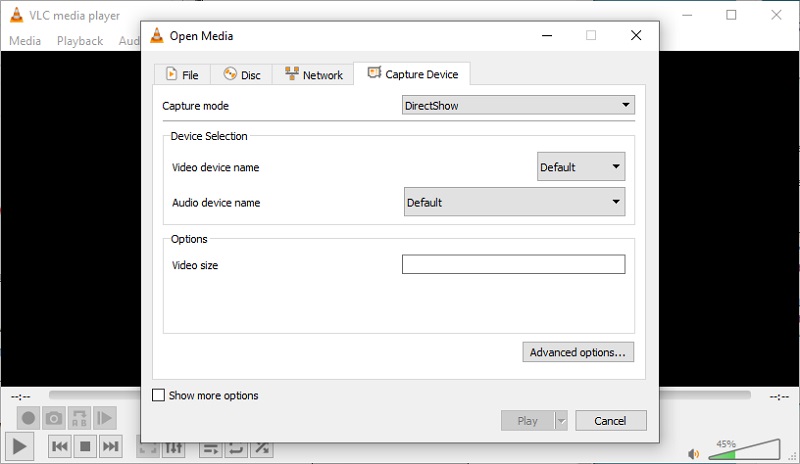Toggle the Loop playback button

click(x=236, y=448)
